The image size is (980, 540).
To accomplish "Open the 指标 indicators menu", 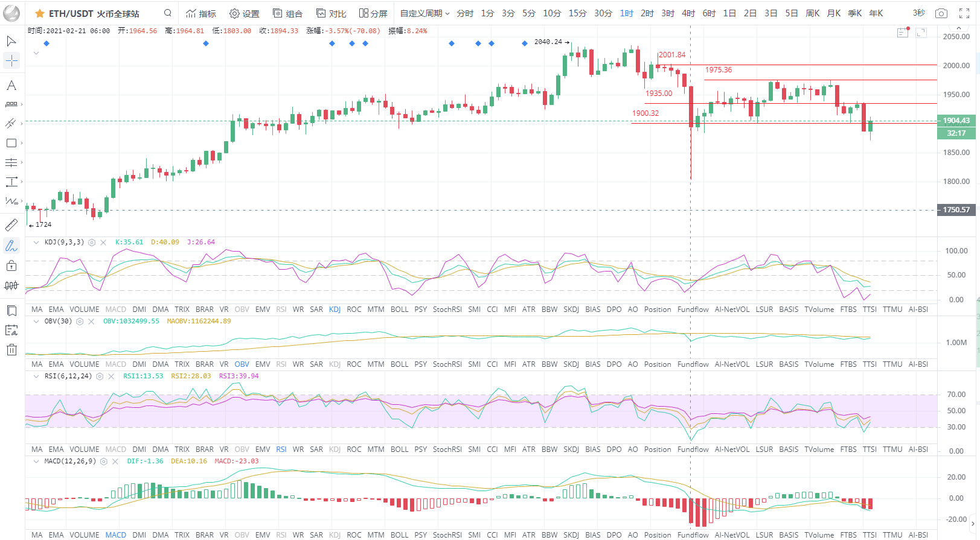I will pyautogui.click(x=201, y=13).
